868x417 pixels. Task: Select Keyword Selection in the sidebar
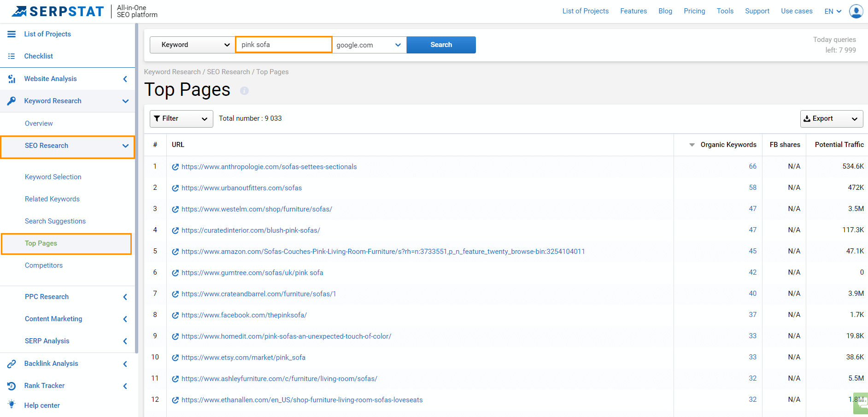pyautogui.click(x=53, y=177)
